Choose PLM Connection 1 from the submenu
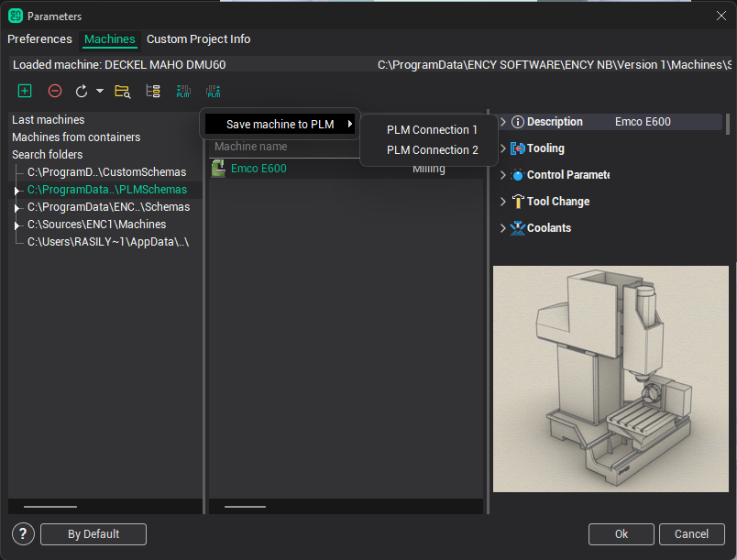737x560 pixels. pos(432,130)
